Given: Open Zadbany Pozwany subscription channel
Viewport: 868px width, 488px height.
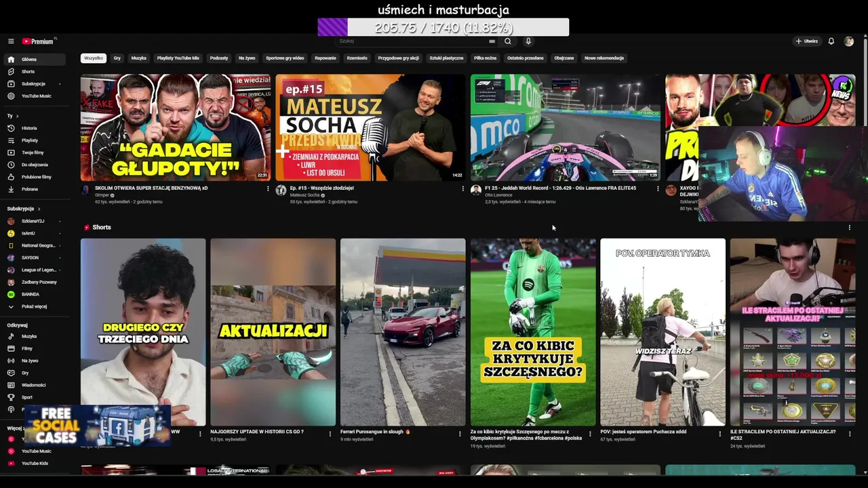Looking at the screenshot, I should pos(34,282).
